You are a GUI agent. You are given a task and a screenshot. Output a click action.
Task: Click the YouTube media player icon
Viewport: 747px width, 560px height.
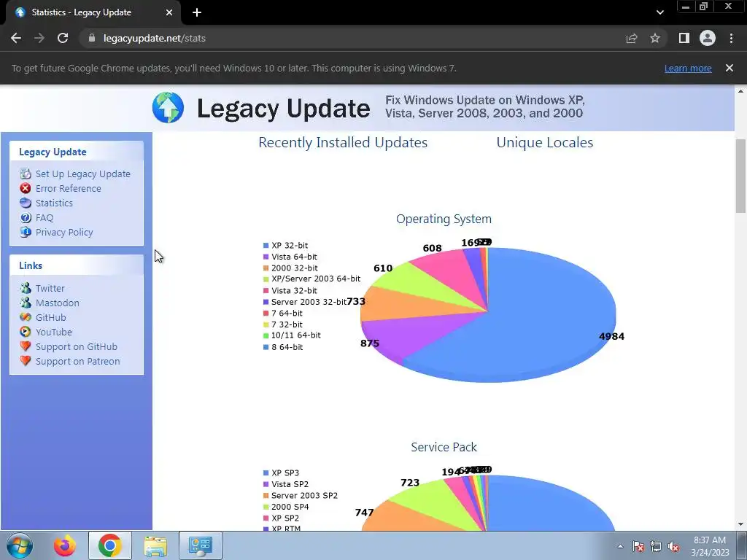(26, 332)
